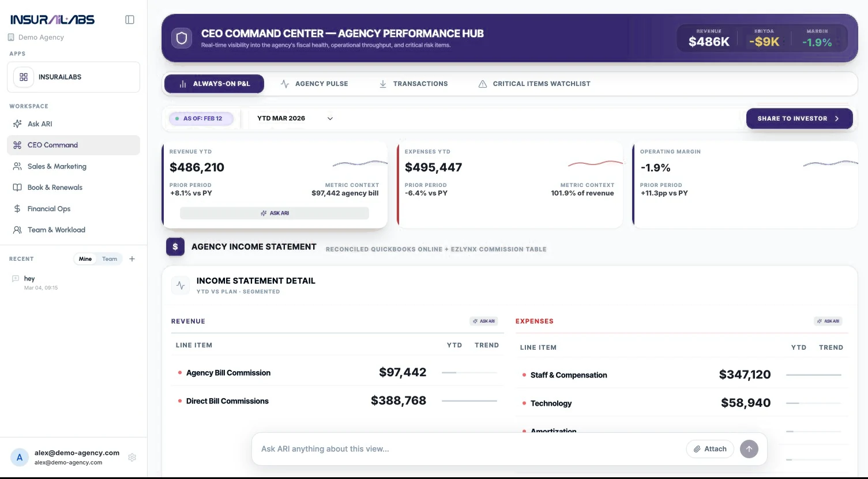Click the Sales & Marketing people icon

17,166
